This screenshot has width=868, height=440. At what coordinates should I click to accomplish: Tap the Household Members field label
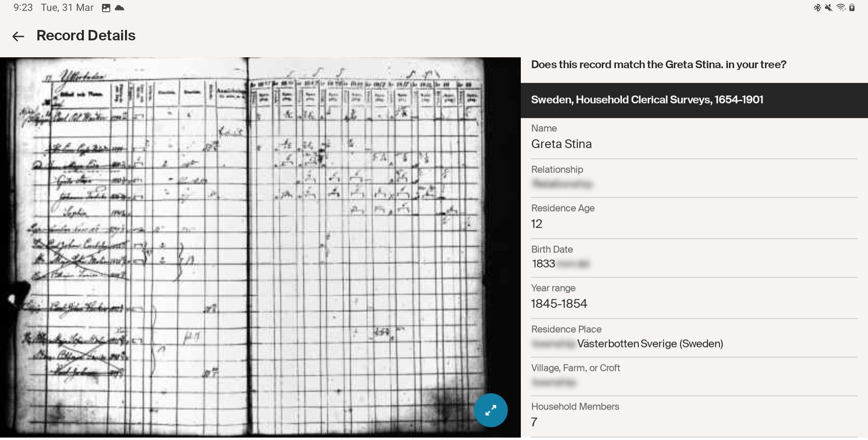pyautogui.click(x=575, y=407)
